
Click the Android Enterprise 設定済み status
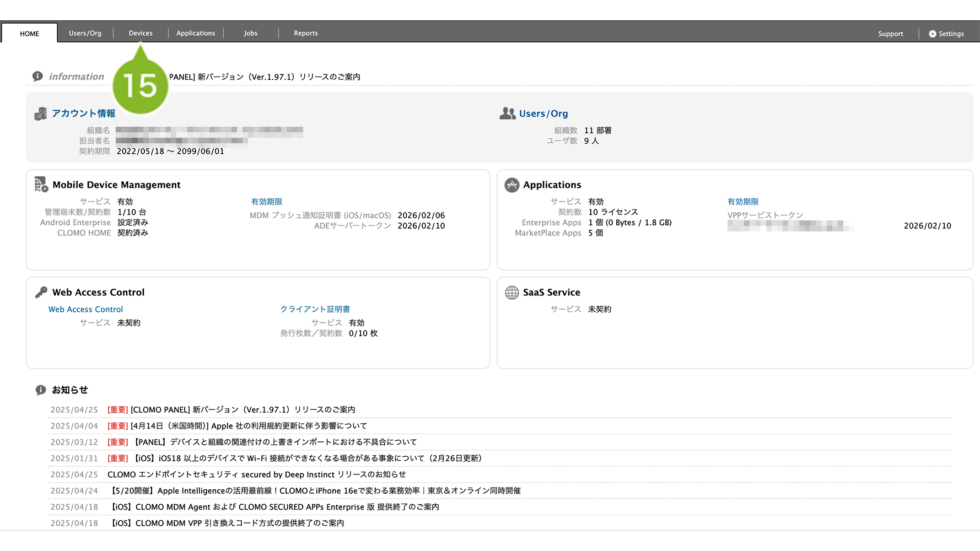click(x=133, y=223)
